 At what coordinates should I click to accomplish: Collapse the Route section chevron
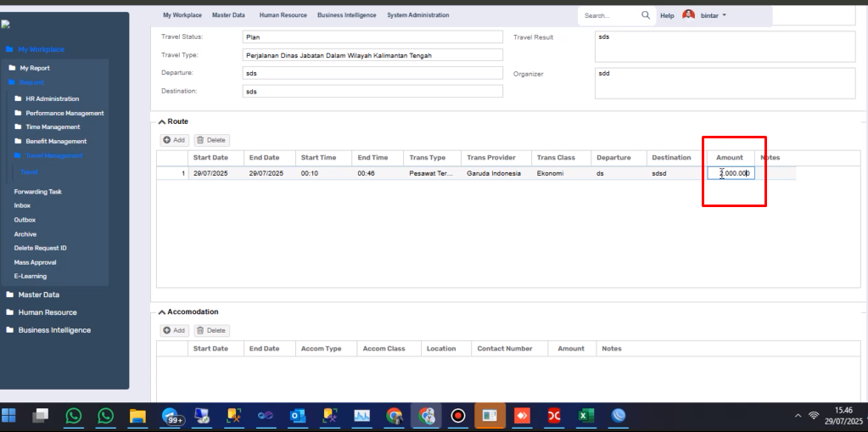162,122
